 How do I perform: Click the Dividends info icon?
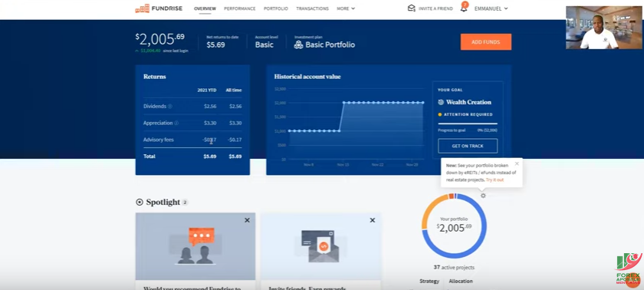point(170,107)
